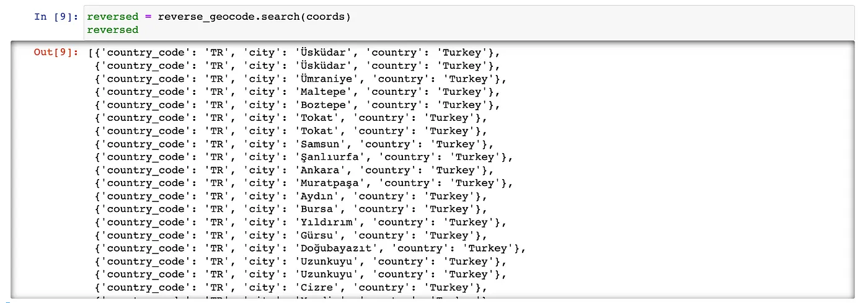The image size is (868, 303).
Task: Click the 'Bursa' city entry
Action: pos(316,209)
